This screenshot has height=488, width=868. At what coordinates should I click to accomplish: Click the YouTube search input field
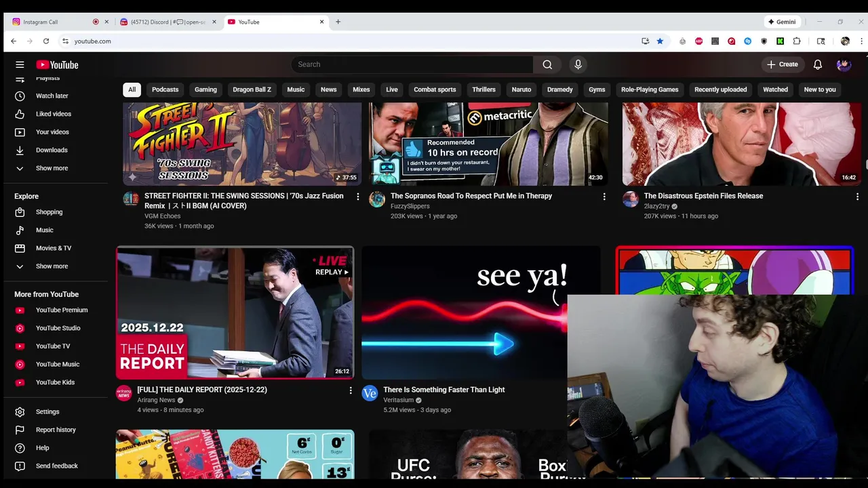(412, 64)
